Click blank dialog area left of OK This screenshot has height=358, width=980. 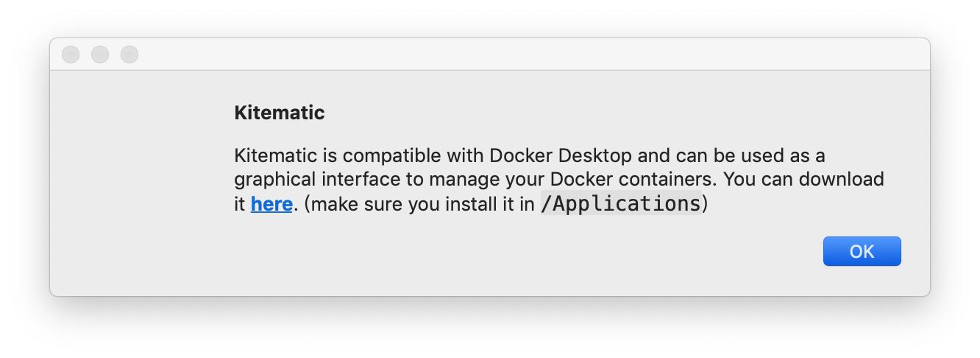tap(515, 254)
